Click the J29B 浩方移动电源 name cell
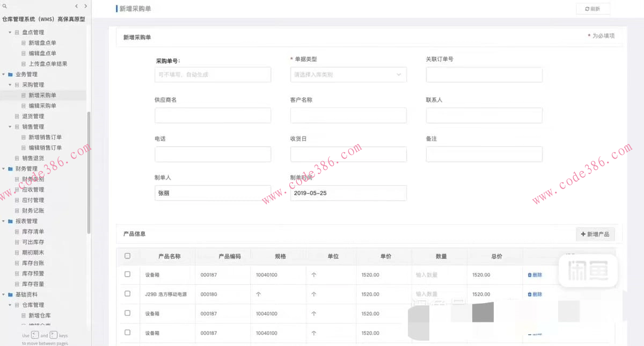644x346 pixels. click(x=166, y=294)
